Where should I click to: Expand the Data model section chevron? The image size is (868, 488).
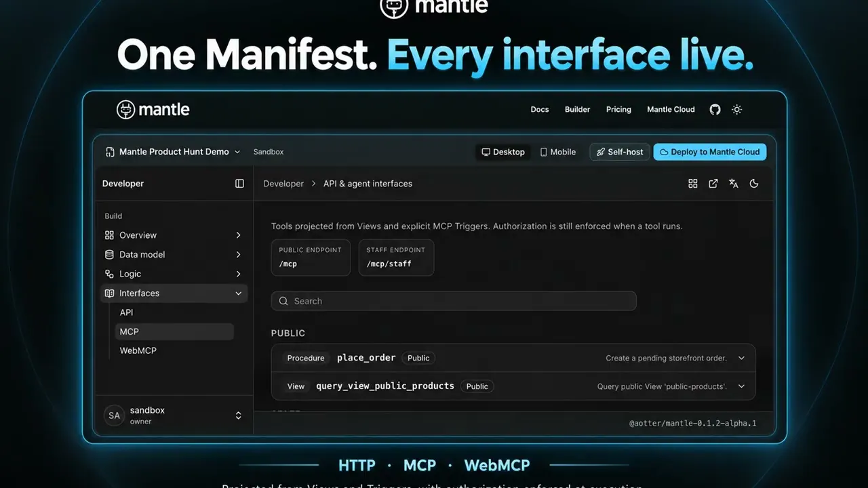pyautogui.click(x=238, y=255)
